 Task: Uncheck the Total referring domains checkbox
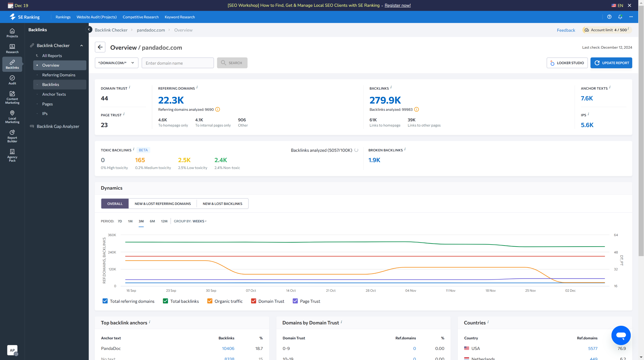pos(105,301)
